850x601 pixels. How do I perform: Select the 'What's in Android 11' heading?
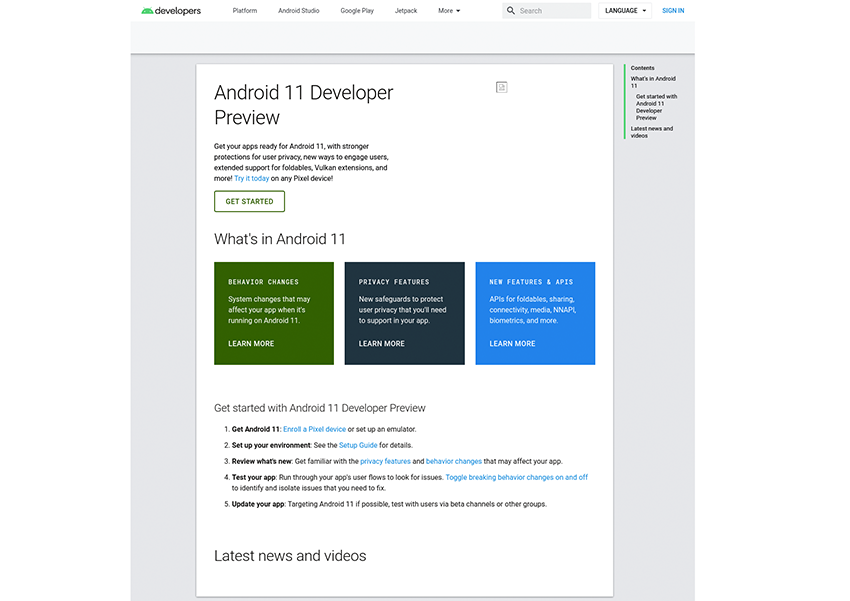(280, 239)
